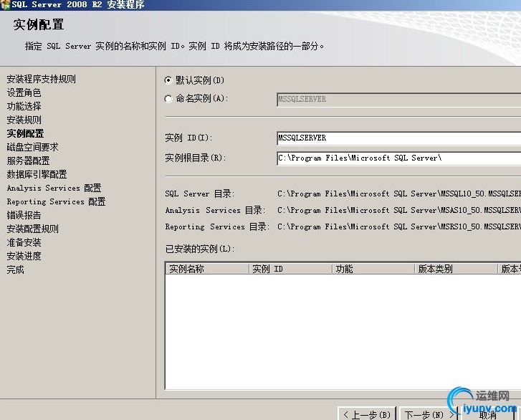Click the Analysis Services 目录 path text
Viewport: 521px width, 420px height.
(x=399, y=210)
